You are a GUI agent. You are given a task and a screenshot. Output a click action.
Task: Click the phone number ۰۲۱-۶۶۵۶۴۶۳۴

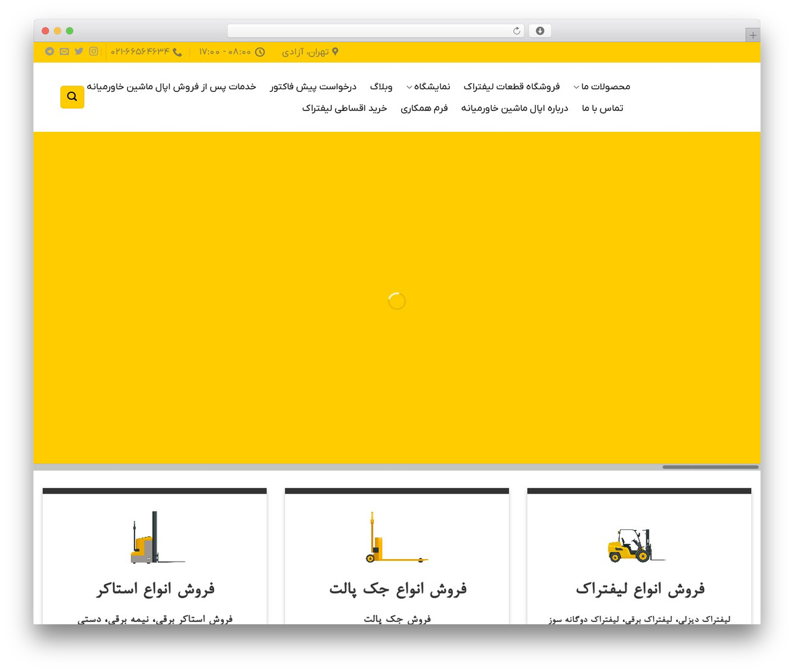(x=140, y=52)
